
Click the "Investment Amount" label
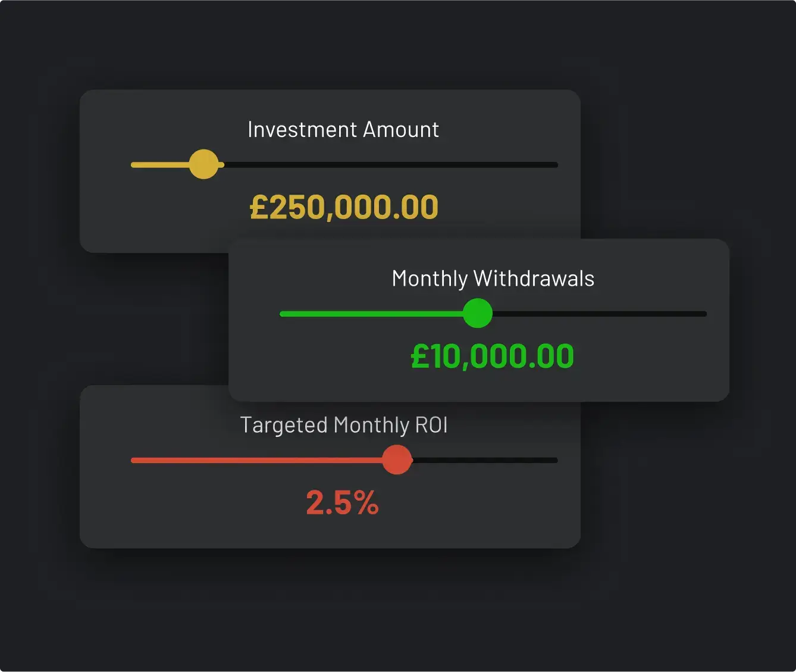point(343,130)
